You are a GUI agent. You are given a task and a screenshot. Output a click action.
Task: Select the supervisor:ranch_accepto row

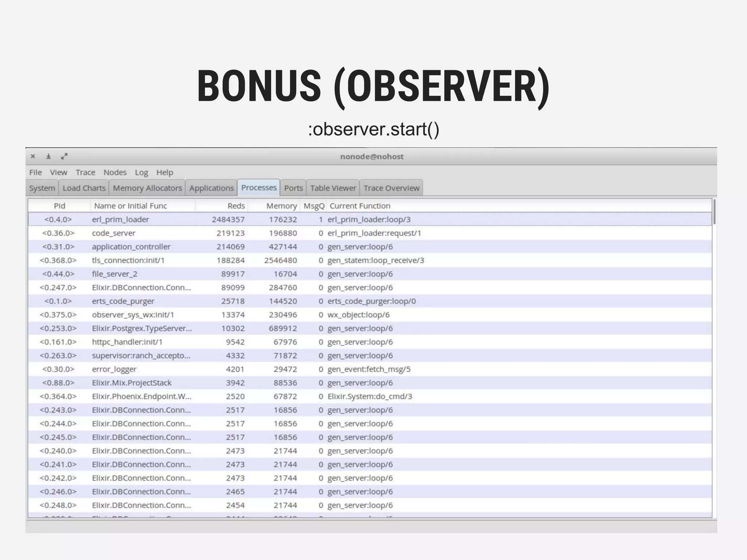point(370,355)
